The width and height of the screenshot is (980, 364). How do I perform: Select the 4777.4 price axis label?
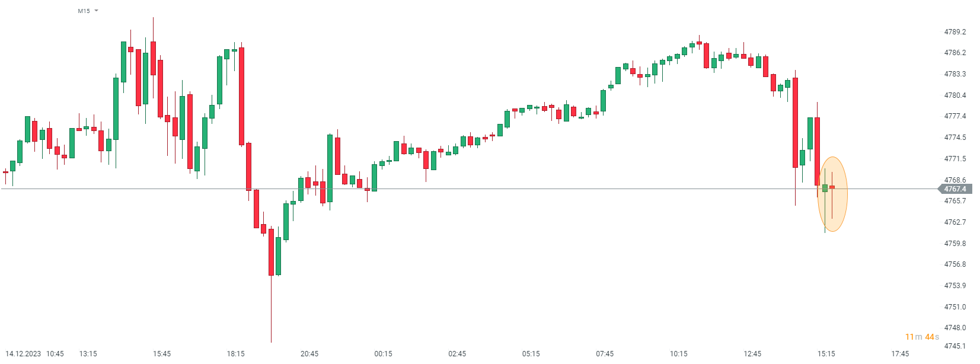pos(955,116)
